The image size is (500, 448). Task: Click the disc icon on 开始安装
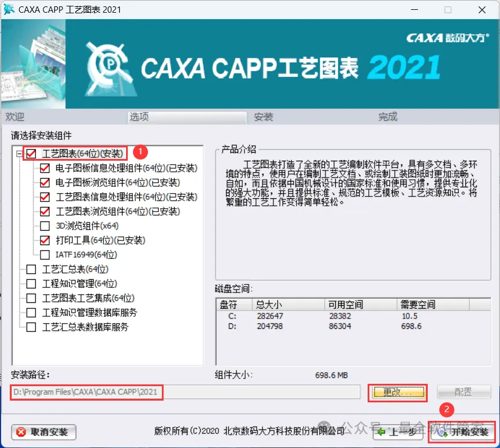442,432
